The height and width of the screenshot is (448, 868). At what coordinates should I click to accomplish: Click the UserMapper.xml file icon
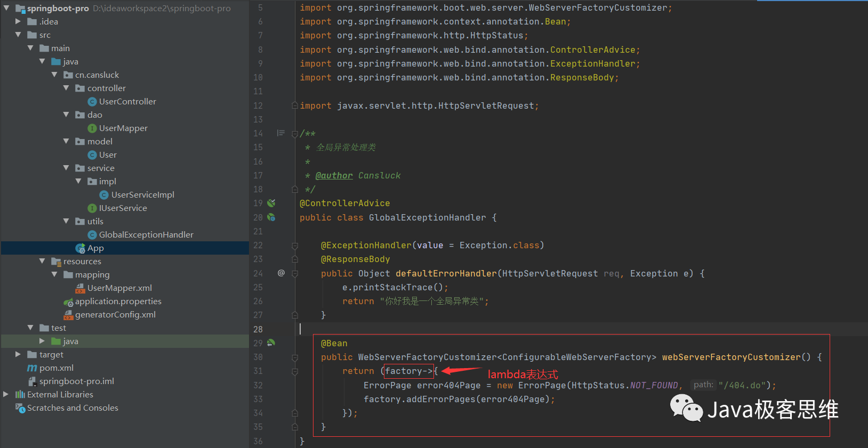(80, 288)
